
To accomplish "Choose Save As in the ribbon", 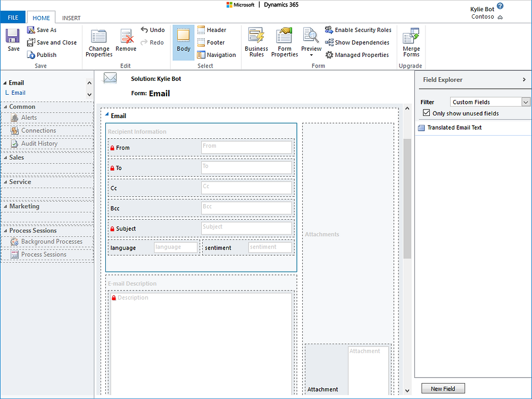I will coord(41,30).
